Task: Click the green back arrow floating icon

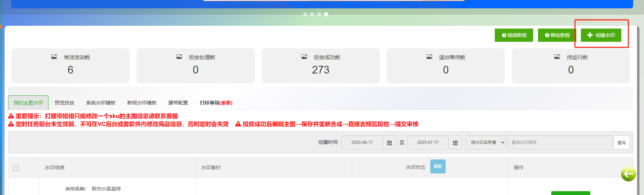Action: 628,173
